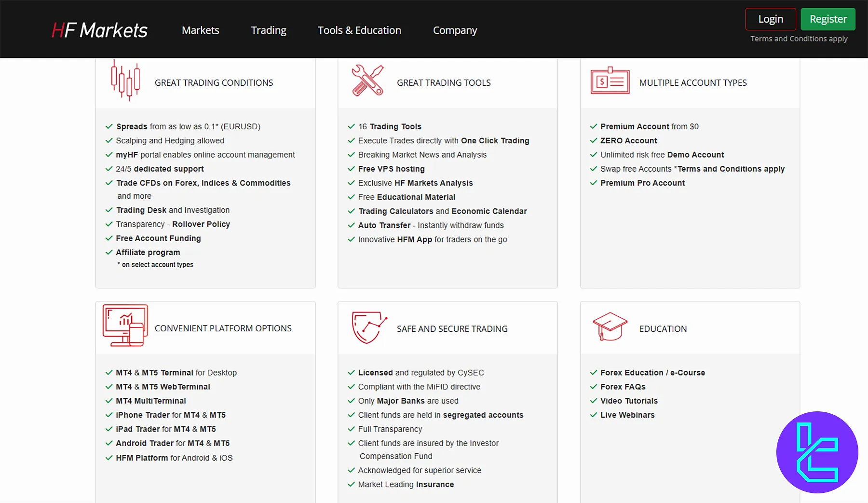Viewport: 868px width, 503px height.
Task: Click the shield icon for Safe and Secure Trading
Action: 369,327
